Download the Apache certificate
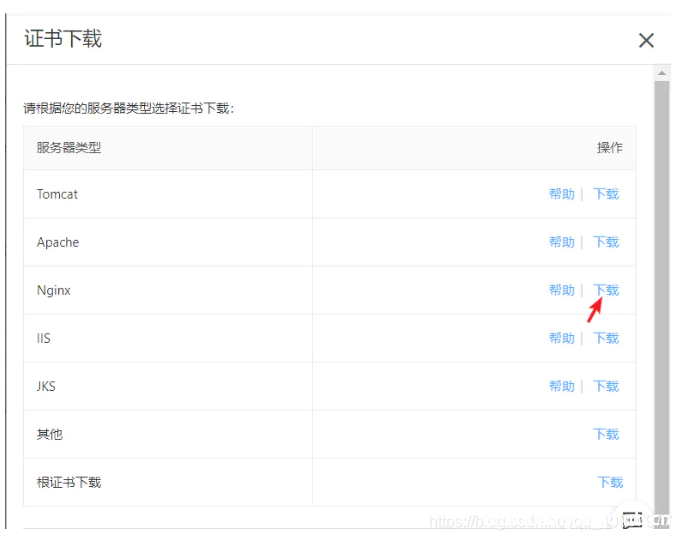 (606, 242)
